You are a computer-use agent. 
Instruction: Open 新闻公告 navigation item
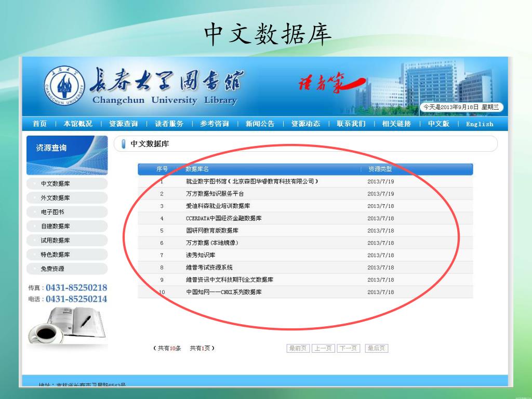pyautogui.click(x=260, y=124)
